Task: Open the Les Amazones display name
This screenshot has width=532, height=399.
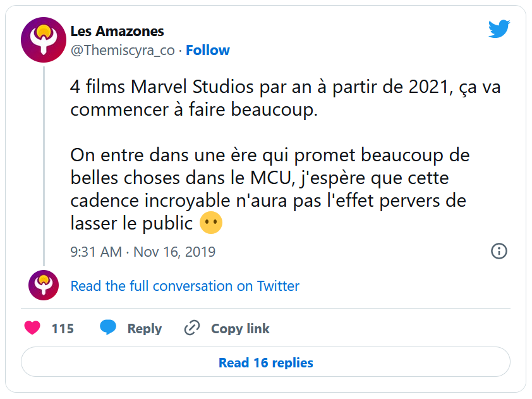Action: click(x=117, y=31)
